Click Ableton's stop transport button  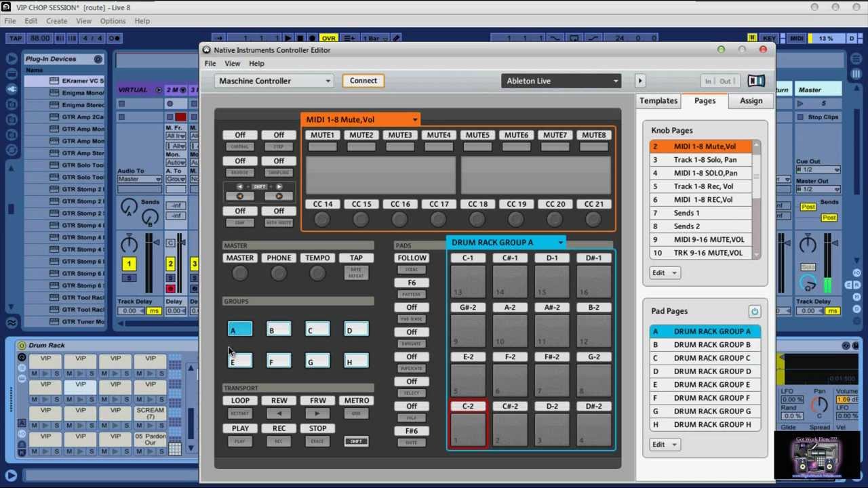pos(300,39)
